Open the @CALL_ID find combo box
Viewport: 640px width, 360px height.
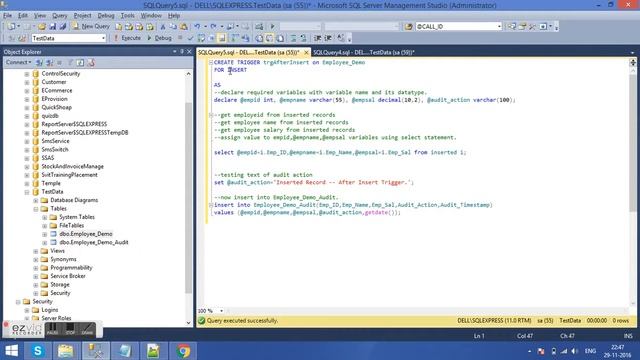pyautogui.click(x=499, y=27)
